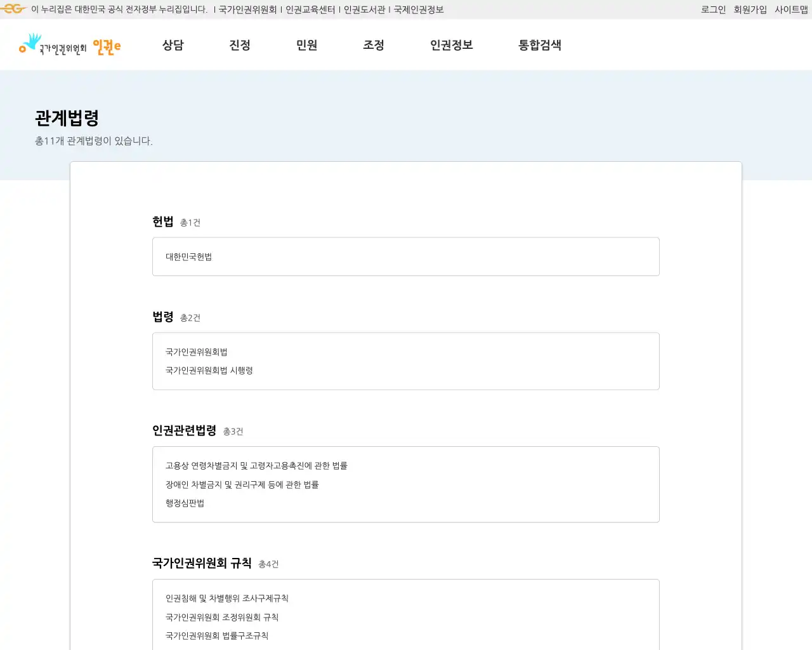
Task: Open the 통합검색 menu
Action: click(539, 45)
